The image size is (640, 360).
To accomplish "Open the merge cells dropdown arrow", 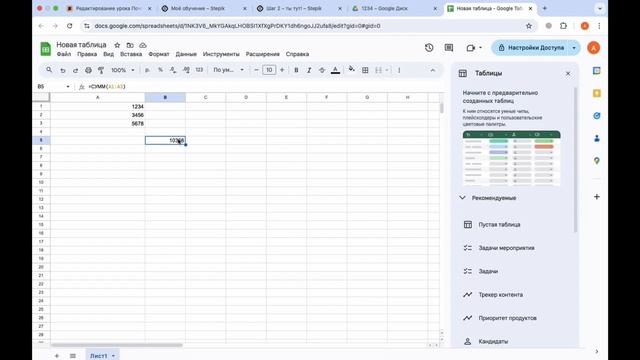I will click(387, 70).
